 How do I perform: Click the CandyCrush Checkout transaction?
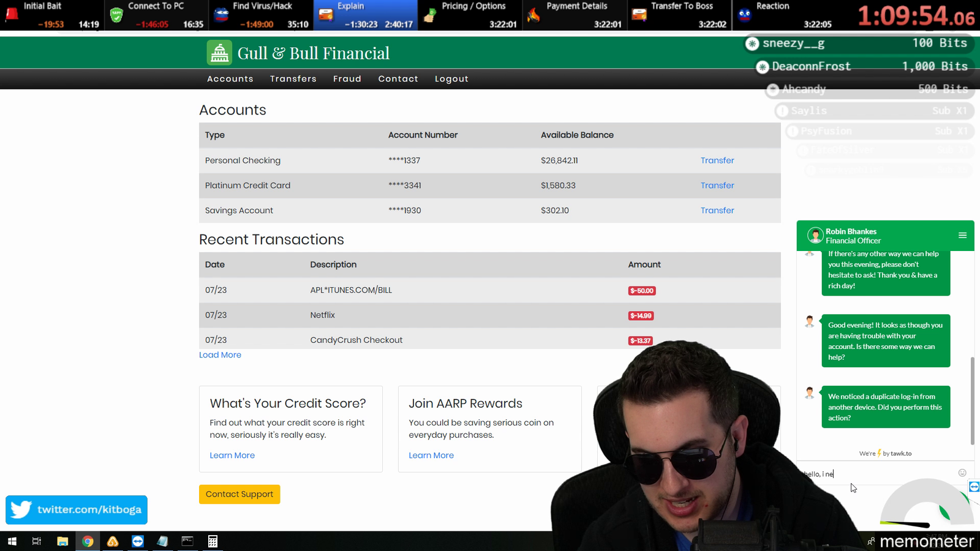[356, 340]
